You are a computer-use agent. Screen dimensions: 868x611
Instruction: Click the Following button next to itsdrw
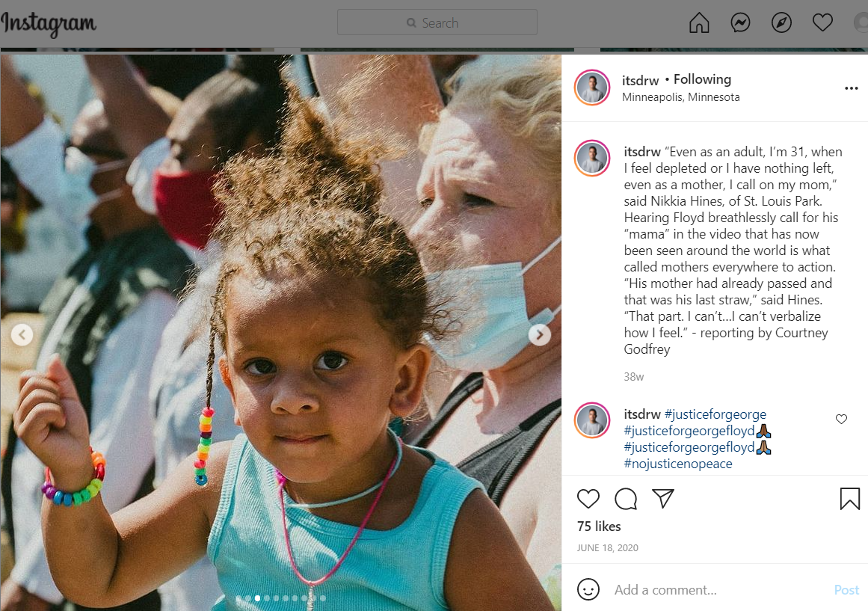pyautogui.click(x=702, y=79)
